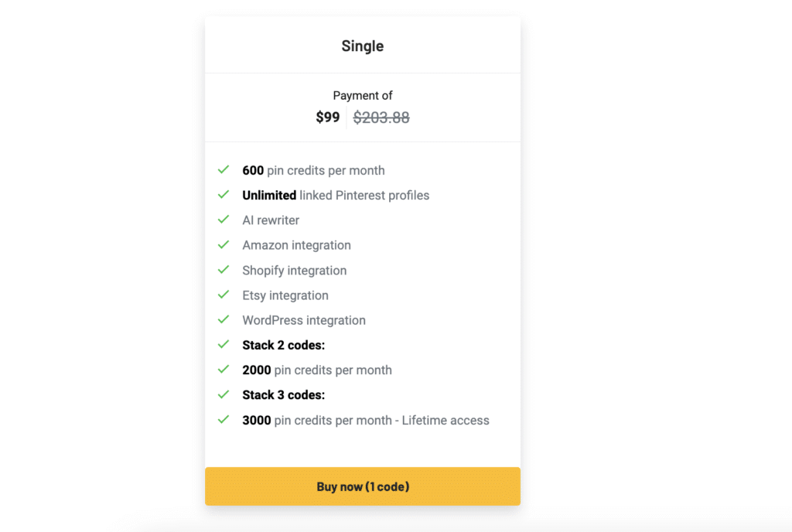The image size is (792, 532).
Task: Click the Payment of label
Action: (x=363, y=96)
